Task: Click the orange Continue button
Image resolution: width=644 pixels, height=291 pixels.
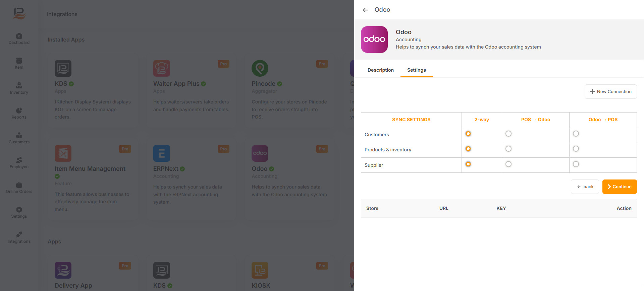Action: pyautogui.click(x=620, y=187)
